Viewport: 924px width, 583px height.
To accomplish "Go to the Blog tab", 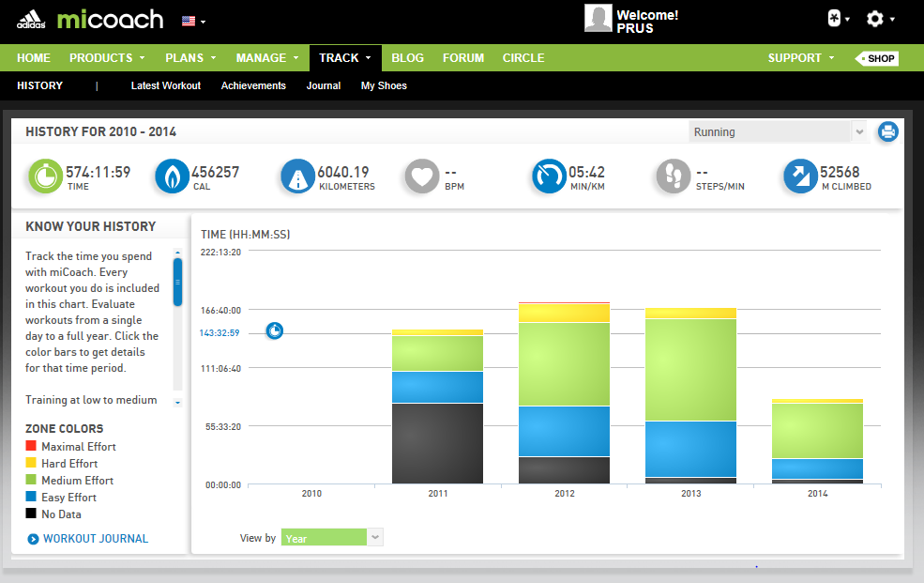I will point(407,58).
